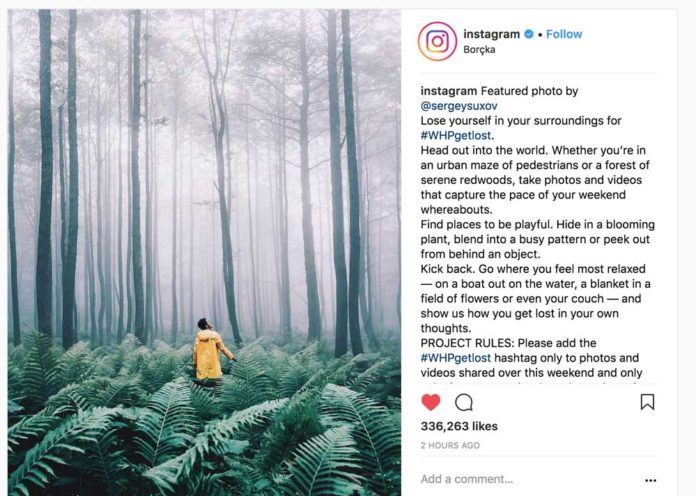Viewport: 696px width, 496px height.
Task: Click the blue verified badge
Action: tap(529, 34)
